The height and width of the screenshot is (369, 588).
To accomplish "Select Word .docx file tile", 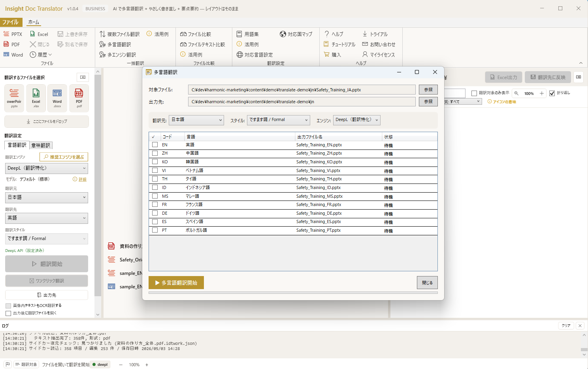I will (57, 98).
